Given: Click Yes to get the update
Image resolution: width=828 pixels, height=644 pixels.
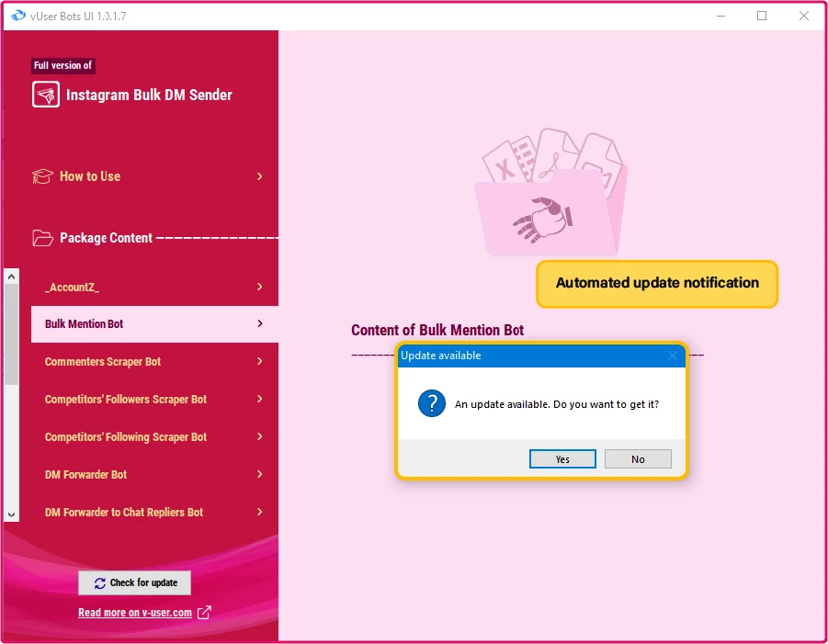Looking at the screenshot, I should [562, 458].
